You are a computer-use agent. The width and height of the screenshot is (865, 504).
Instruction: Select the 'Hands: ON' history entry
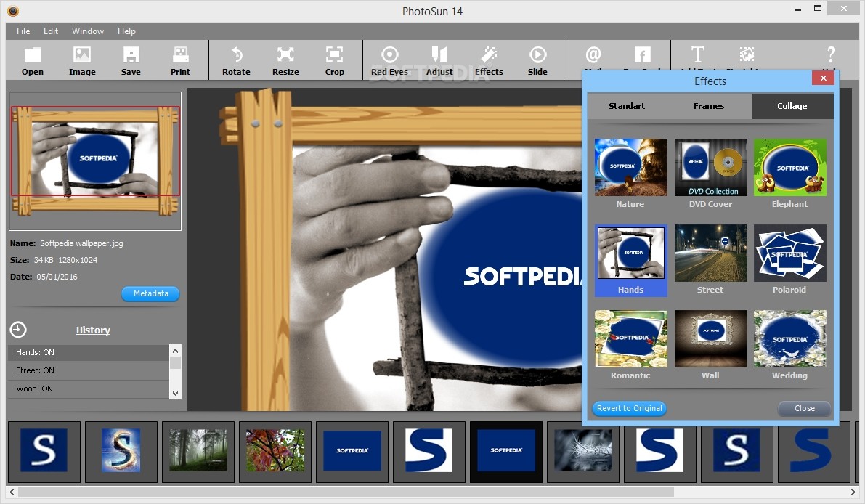(x=89, y=352)
